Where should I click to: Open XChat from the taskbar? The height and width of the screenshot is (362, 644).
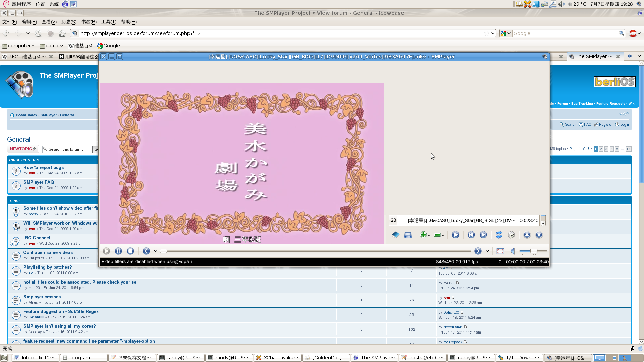coord(277,358)
